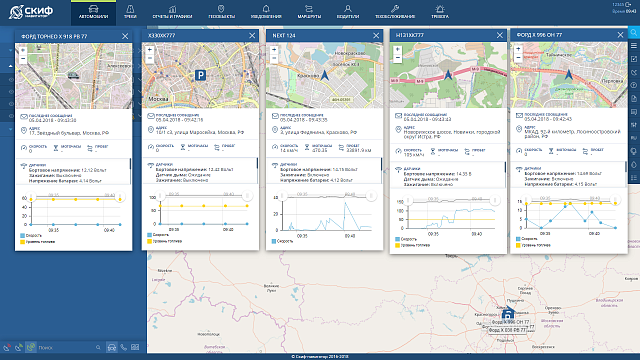This screenshot has width=640, height=360.
Task: Click left range handle on Форд Торнео chart
Action: point(31,197)
